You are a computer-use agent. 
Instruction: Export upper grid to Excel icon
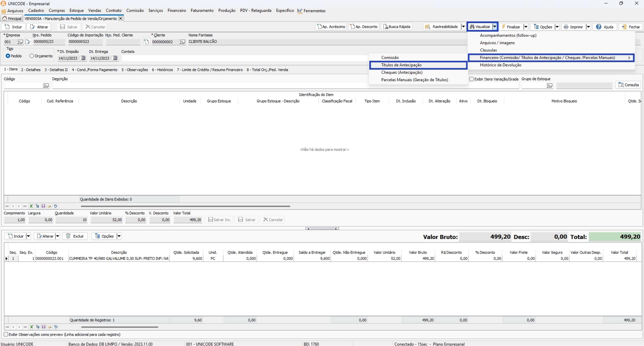(31, 206)
